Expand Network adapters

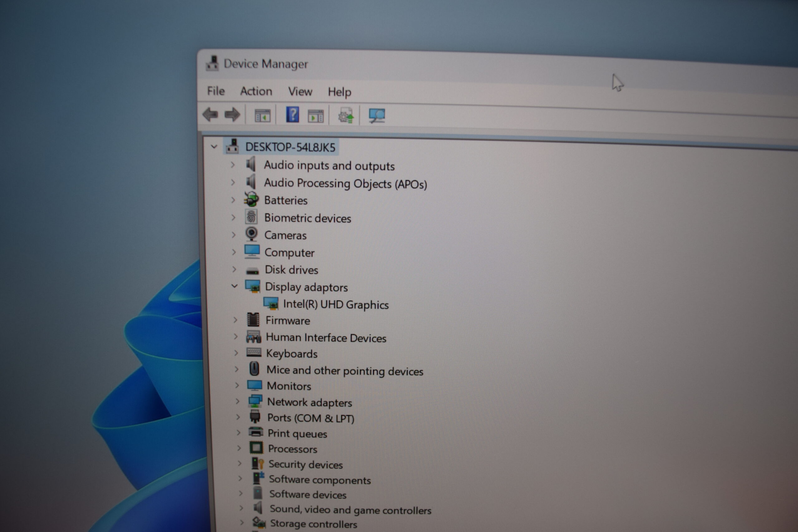pos(238,401)
